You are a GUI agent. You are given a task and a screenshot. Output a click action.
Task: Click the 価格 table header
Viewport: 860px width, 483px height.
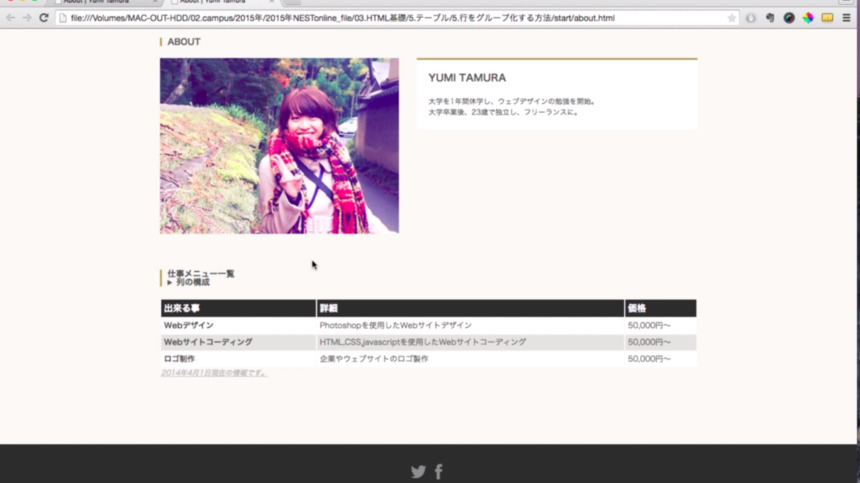tap(661, 308)
